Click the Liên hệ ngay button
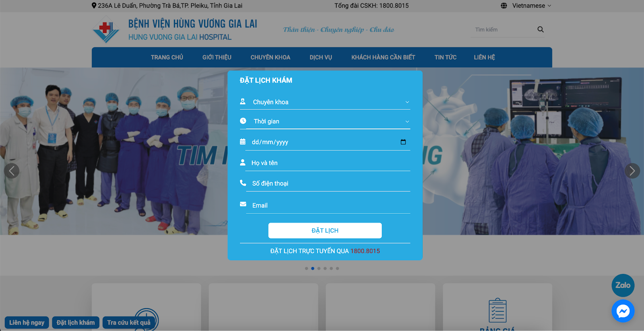The image size is (644, 331). tap(27, 323)
